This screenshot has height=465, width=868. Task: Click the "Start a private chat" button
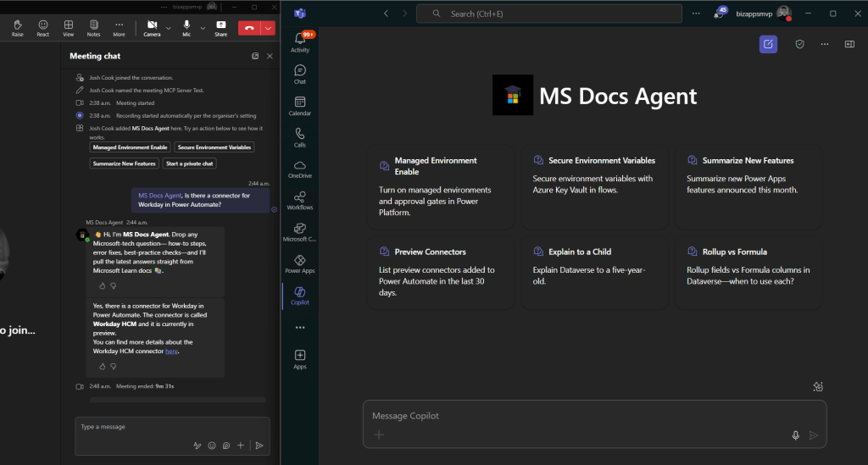point(190,163)
